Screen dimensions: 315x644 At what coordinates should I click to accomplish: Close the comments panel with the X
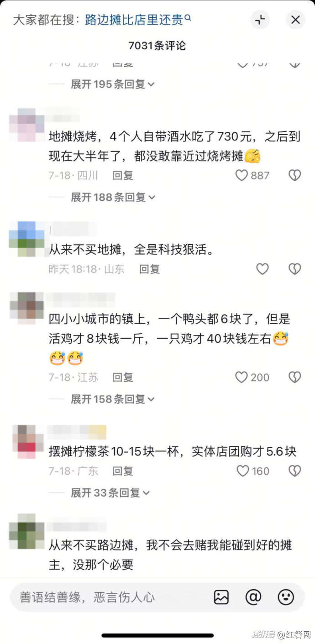295,20
